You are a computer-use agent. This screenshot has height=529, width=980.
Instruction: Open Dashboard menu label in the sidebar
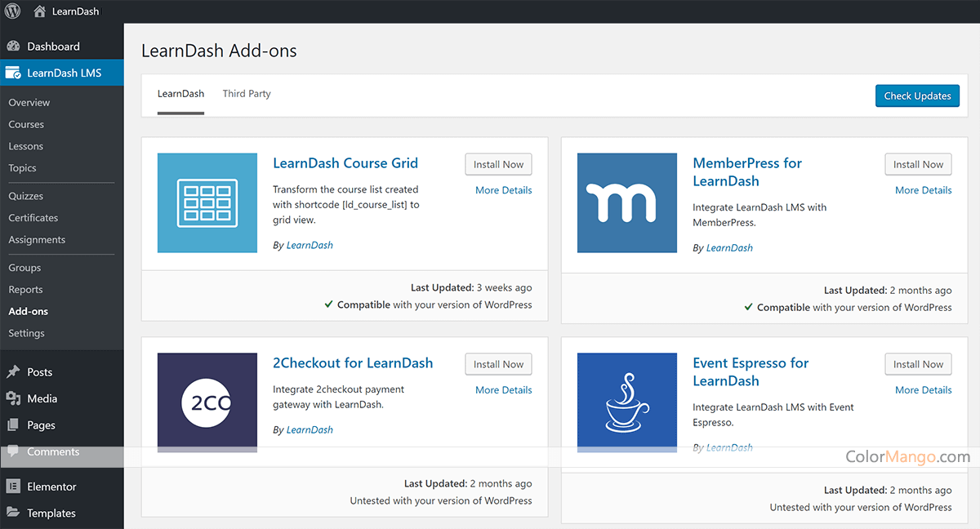pos(53,47)
